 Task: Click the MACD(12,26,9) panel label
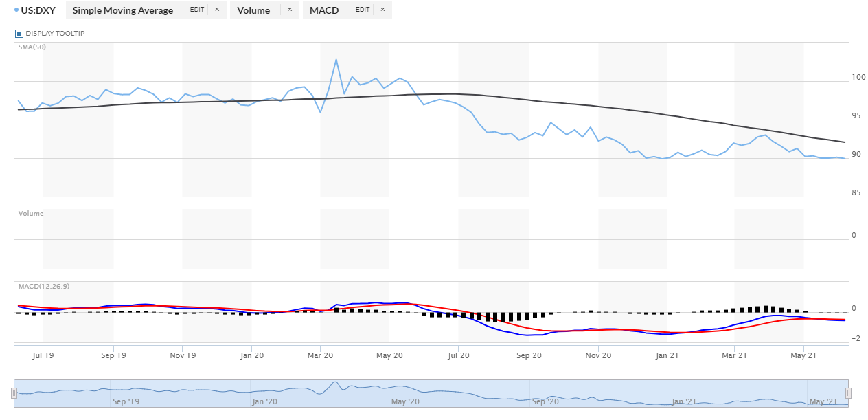coord(44,286)
